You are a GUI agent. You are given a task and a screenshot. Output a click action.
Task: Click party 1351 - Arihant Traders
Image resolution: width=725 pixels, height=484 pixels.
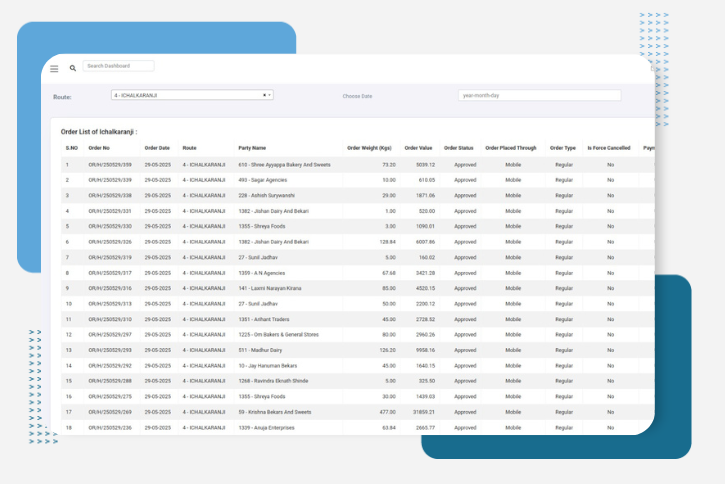point(264,319)
